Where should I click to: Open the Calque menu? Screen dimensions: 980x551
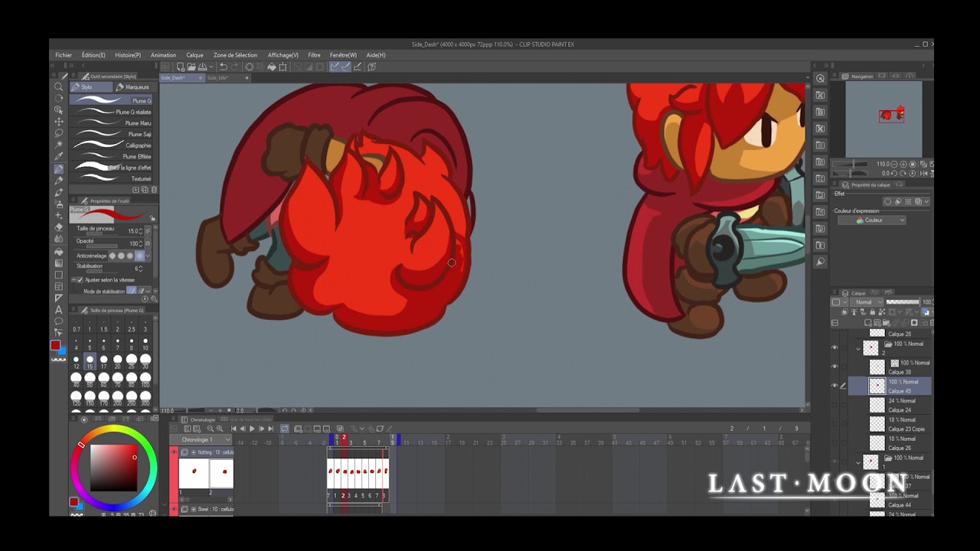pos(195,55)
